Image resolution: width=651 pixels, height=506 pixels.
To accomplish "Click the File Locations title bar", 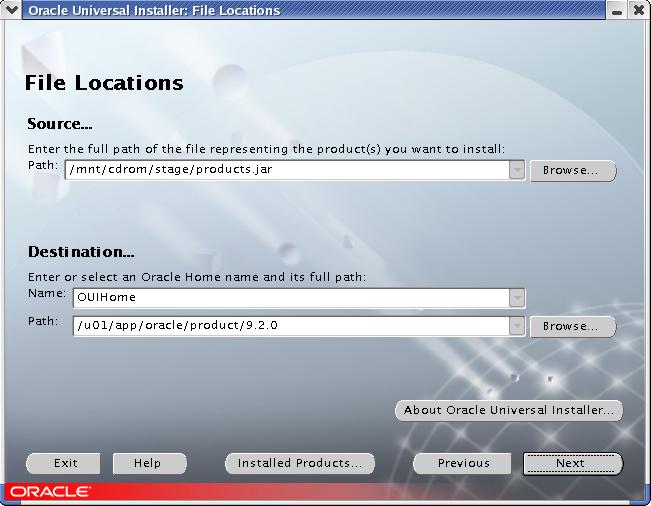I will (300, 10).
